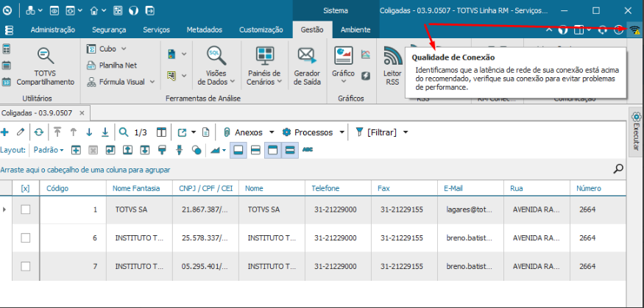Click the magnifier search icon beside 1/3
The width and height of the screenshot is (644, 308).
(x=124, y=132)
